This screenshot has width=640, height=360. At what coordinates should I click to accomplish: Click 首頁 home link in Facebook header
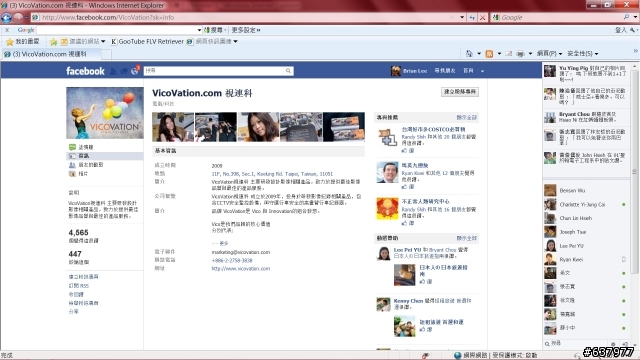click(x=468, y=71)
